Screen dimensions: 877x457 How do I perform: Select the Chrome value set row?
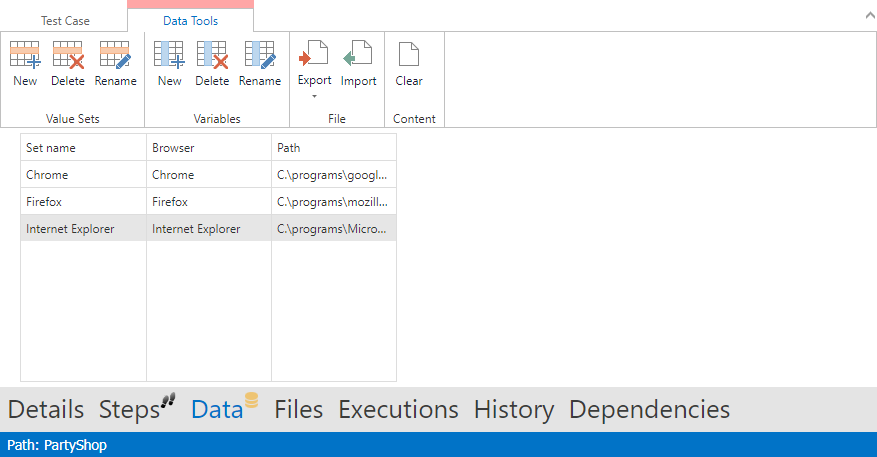(83, 175)
